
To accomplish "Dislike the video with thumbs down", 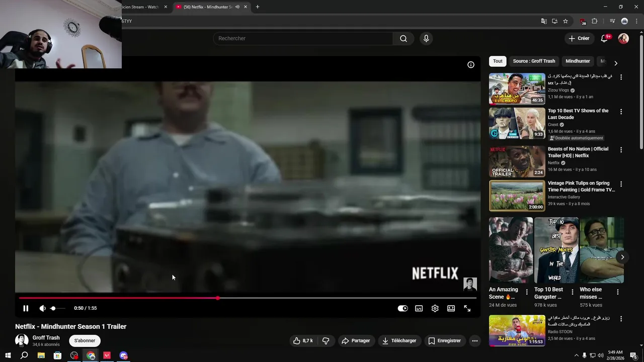I will pos(326,340).
